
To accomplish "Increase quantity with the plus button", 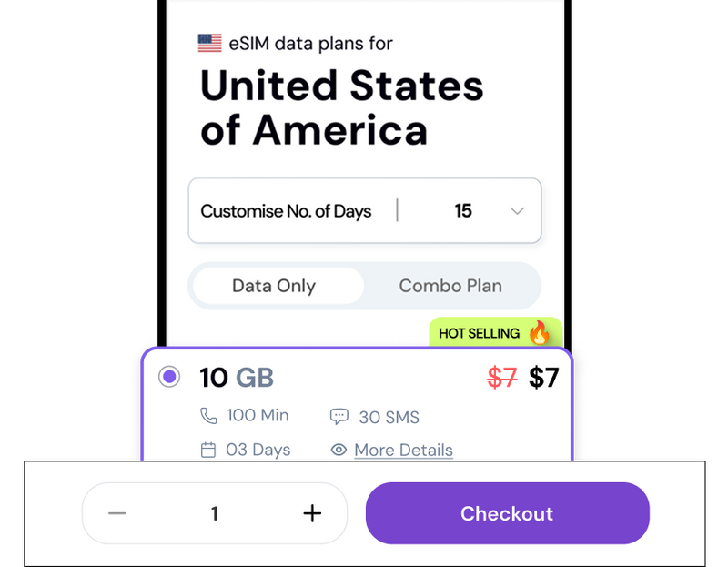I will click(x=312, y=513).
